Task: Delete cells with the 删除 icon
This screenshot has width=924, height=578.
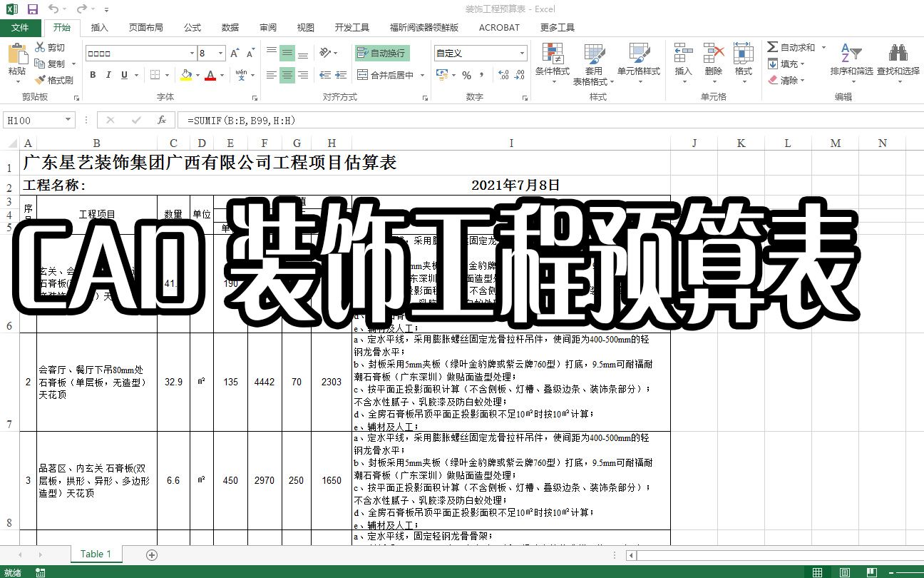Action: pos(713,54)
